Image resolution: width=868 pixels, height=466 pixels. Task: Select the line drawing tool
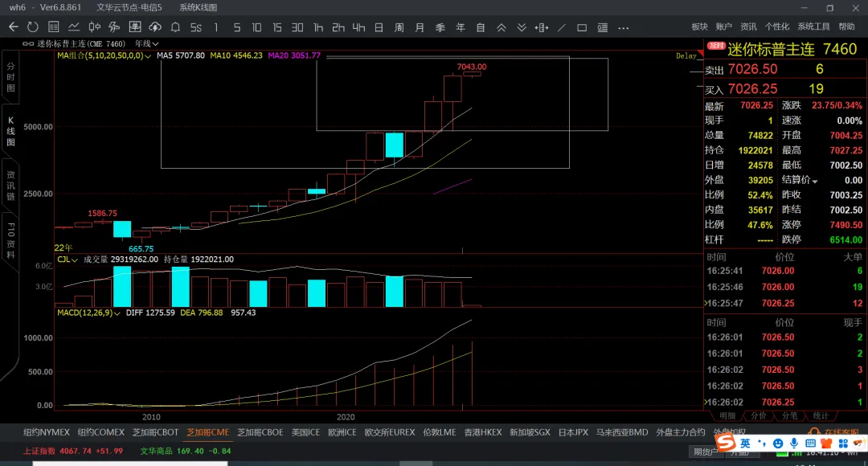pos(561,27)
